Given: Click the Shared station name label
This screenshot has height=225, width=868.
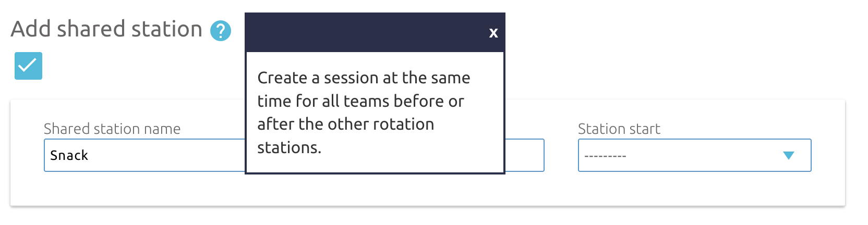Looking at the screenshot, I should coord(112,129).
